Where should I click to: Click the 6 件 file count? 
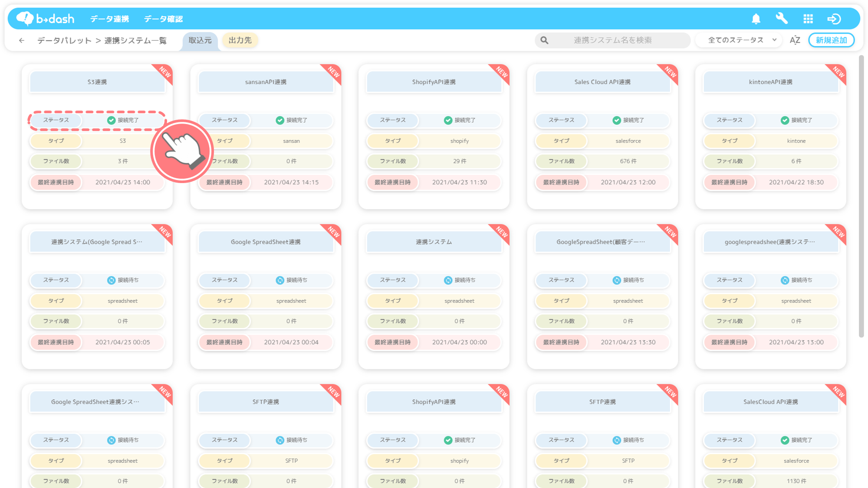coord(796,161)
